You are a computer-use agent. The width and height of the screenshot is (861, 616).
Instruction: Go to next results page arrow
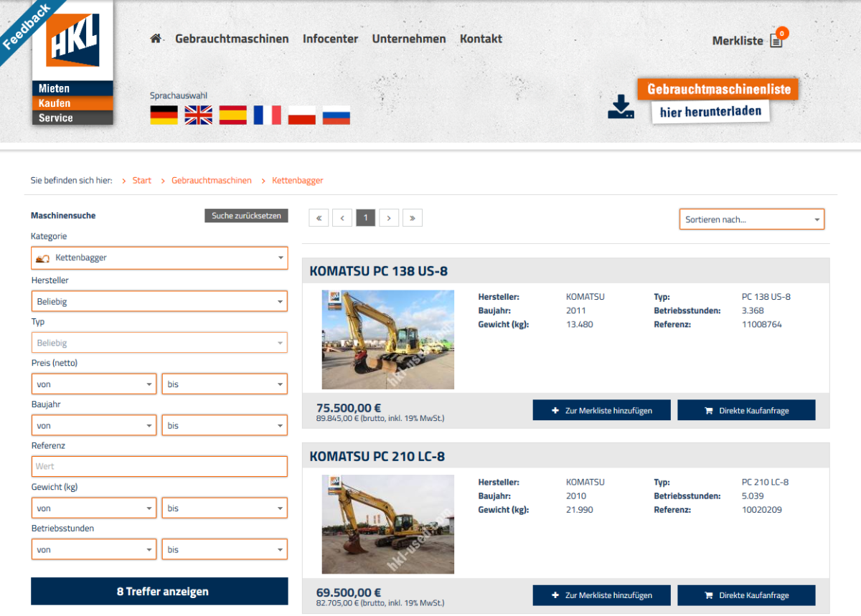[389, 218]
